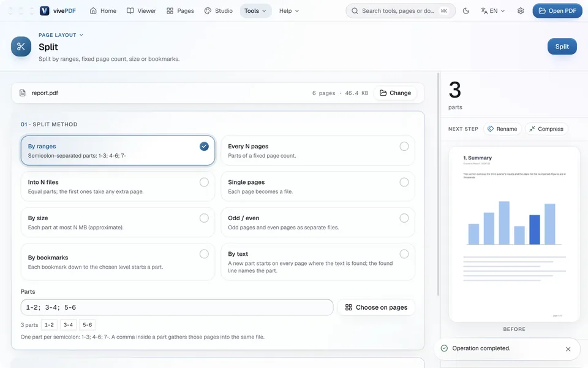Click the Parts range input field

tap(177, 307)
